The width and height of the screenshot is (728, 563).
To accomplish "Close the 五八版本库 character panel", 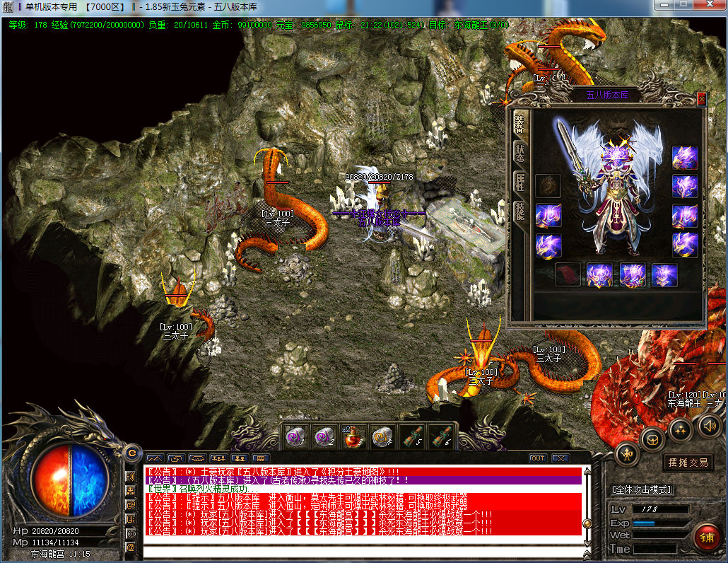I will (702, 98).
